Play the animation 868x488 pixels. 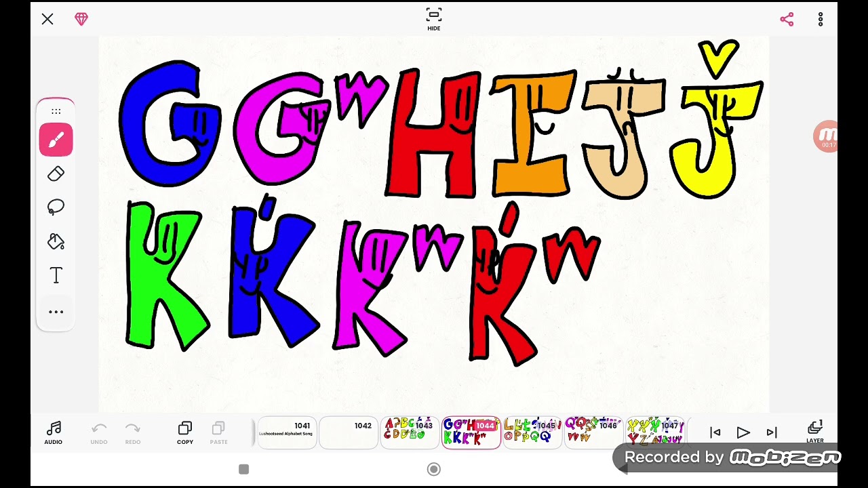pos(743,432)
